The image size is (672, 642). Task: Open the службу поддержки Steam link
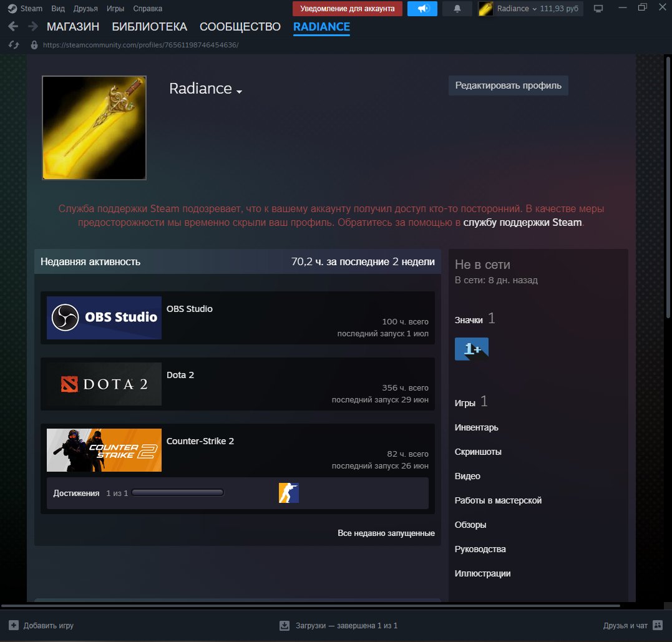[x=522, y=223]
